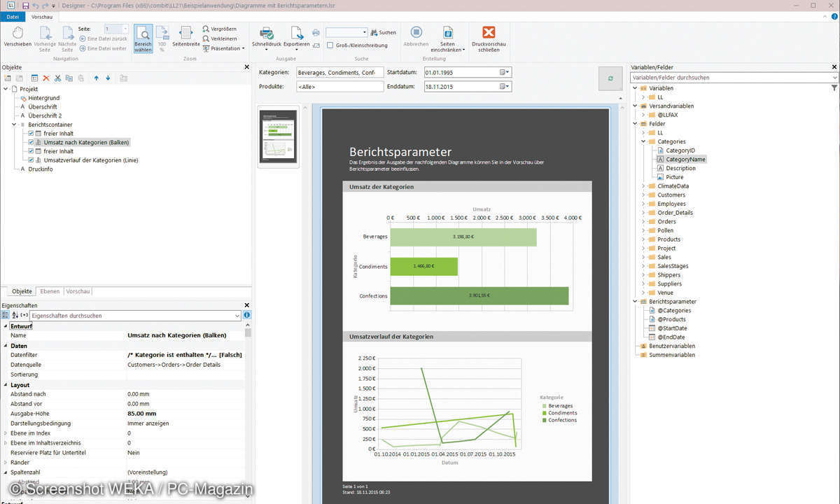Collapse Categories field folder
This screenshot has height=504, width=840.
click(x=643, y=141)
